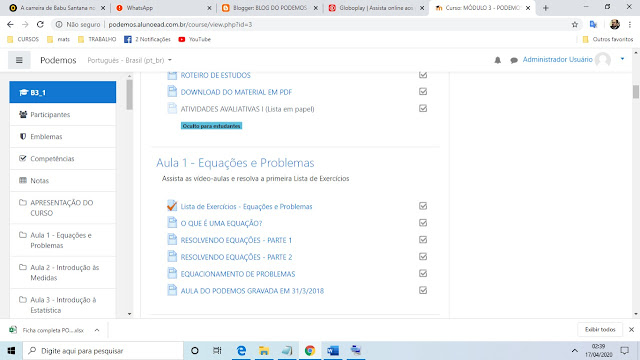The width and height of the screenshot is (640, 360).
Task: Open Participantes in the side navigation
Action: [x=63, y=114]
